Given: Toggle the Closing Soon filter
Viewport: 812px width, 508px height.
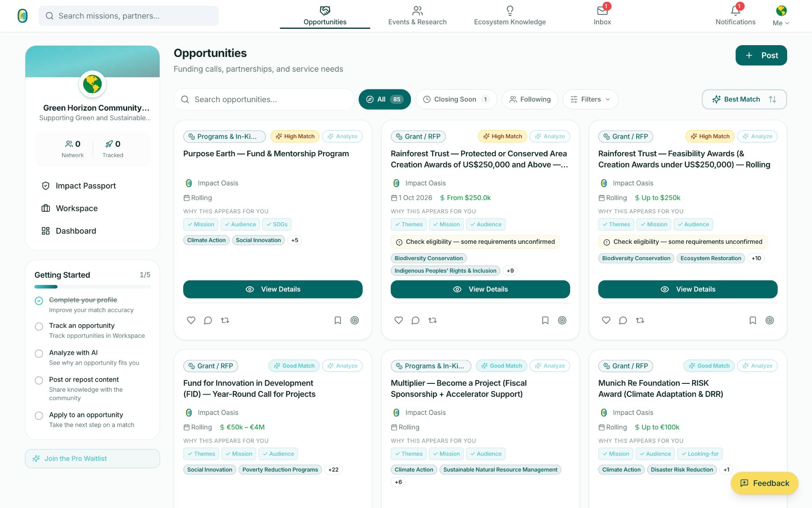Looking at the screenshot, I should click(456, 99).
